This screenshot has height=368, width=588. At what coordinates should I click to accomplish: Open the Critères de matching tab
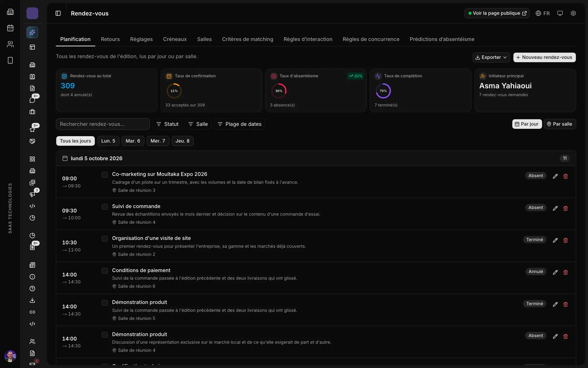(247, 39)
